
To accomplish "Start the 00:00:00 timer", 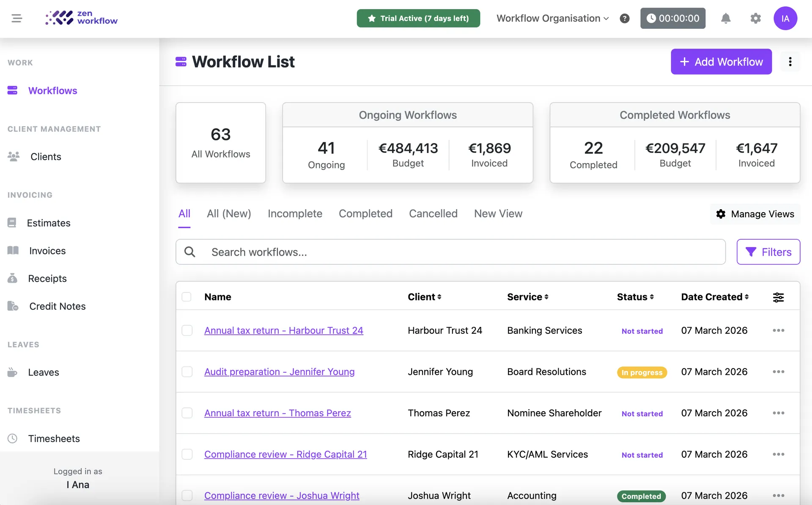I will (x=673, y=18).
